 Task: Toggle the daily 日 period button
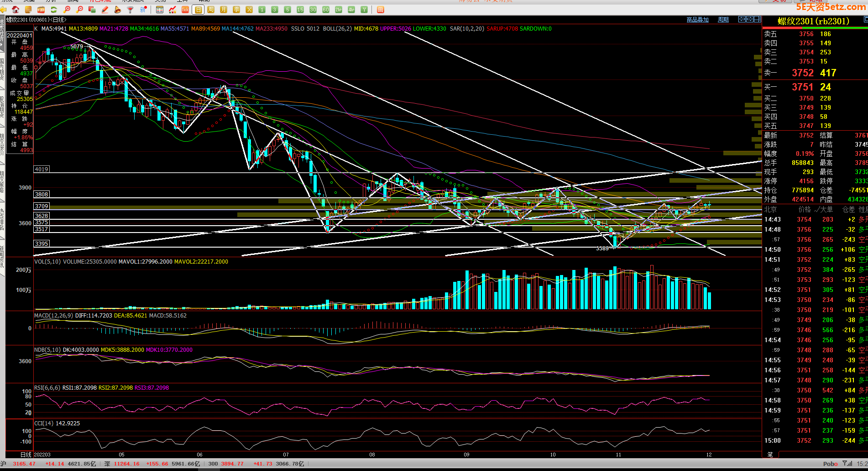[198, 10]
